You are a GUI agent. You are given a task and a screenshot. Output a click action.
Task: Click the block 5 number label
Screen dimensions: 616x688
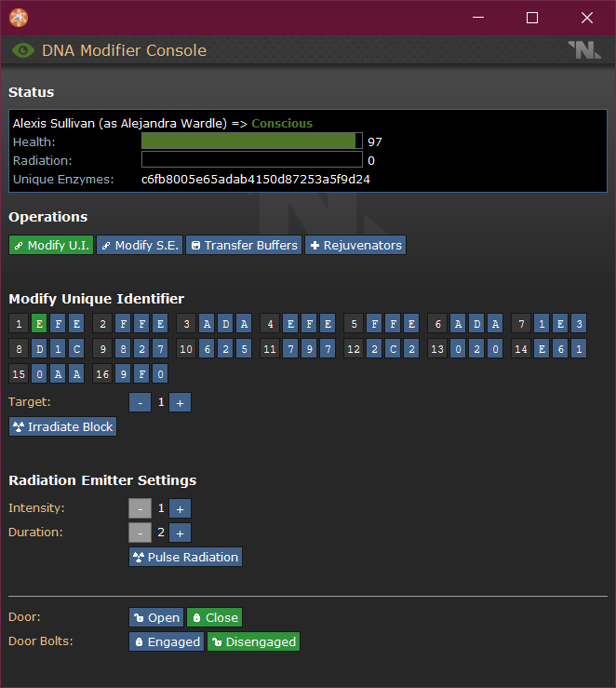pyautogui.click(x=354, y=324)
